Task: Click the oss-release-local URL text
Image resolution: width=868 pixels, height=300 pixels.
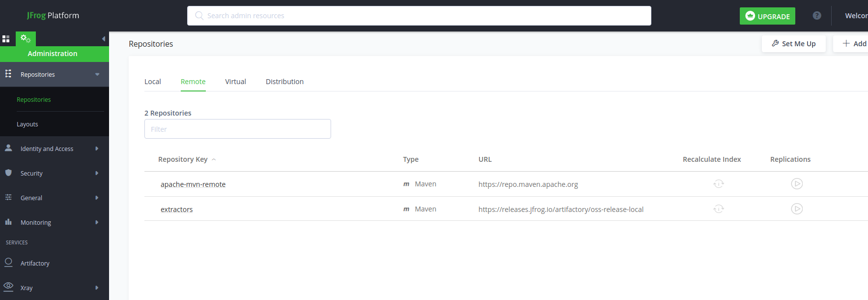Action: [x=561, y=210]
